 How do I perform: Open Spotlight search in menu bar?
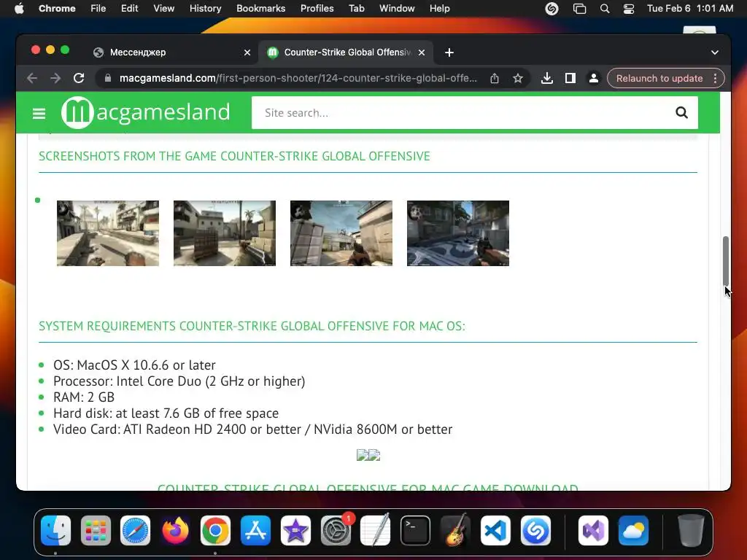point(605,9)
